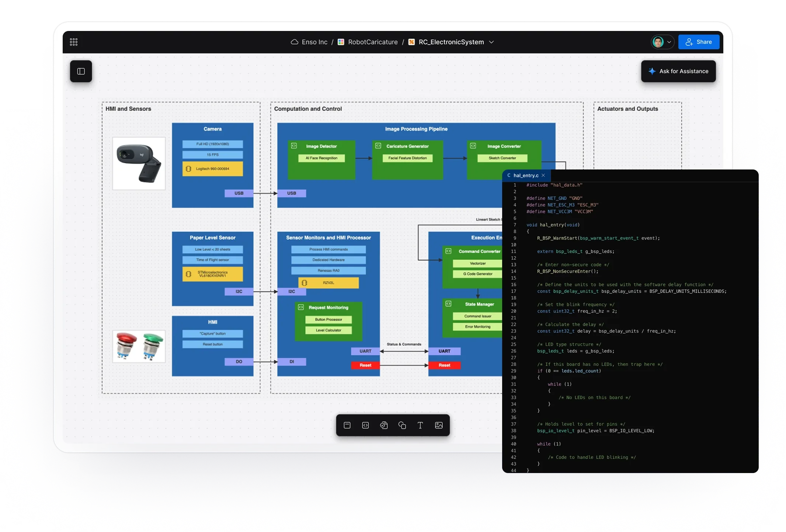Go to Enso Inc workspace breadcrumb
This screenshot has width=786, height=532.
(314, 42)
